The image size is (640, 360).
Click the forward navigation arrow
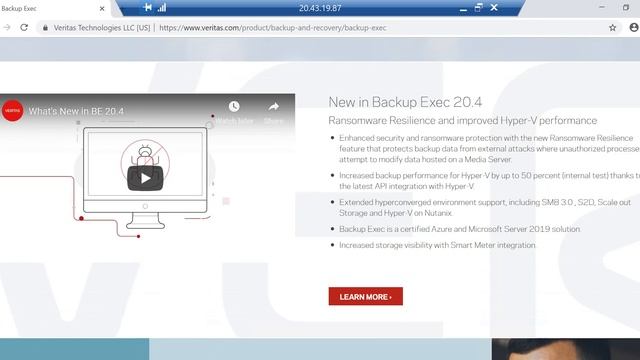[7, 27]
